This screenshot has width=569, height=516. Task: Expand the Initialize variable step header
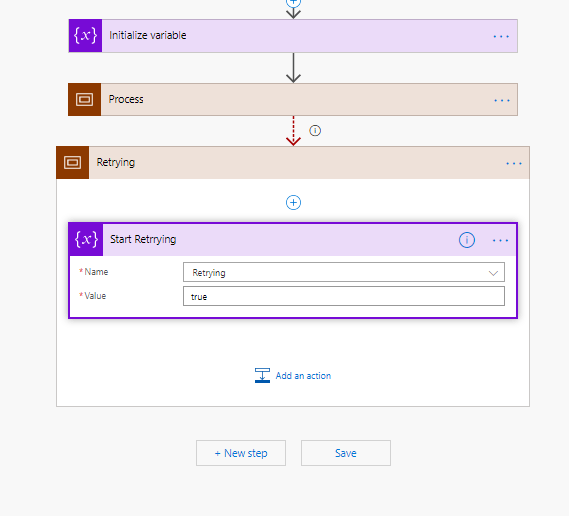click(293, 36)
